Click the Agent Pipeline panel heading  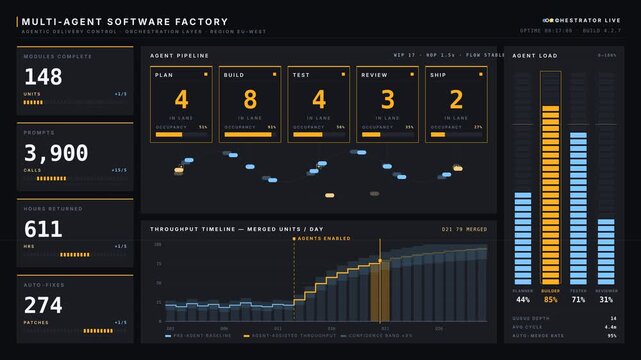coord(179,56)
